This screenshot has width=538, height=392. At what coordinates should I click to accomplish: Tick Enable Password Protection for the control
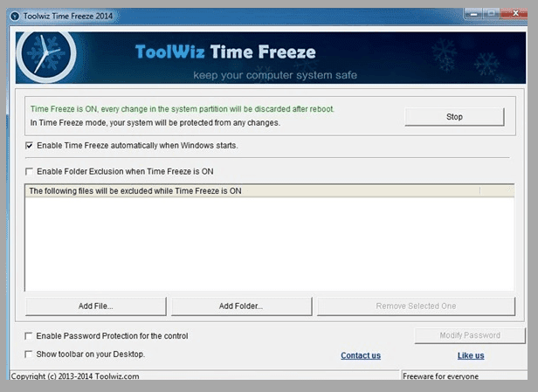click(30, 335)
